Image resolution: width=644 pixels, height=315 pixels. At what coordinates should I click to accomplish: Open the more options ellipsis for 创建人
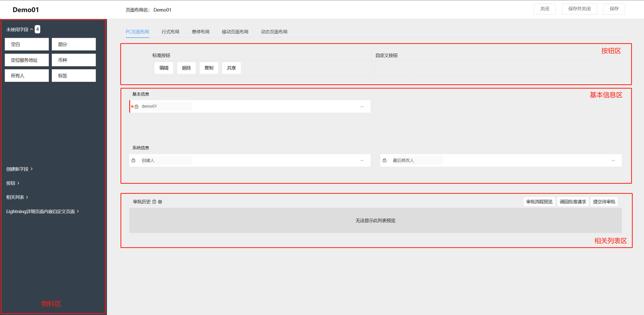tap(362, 160)
